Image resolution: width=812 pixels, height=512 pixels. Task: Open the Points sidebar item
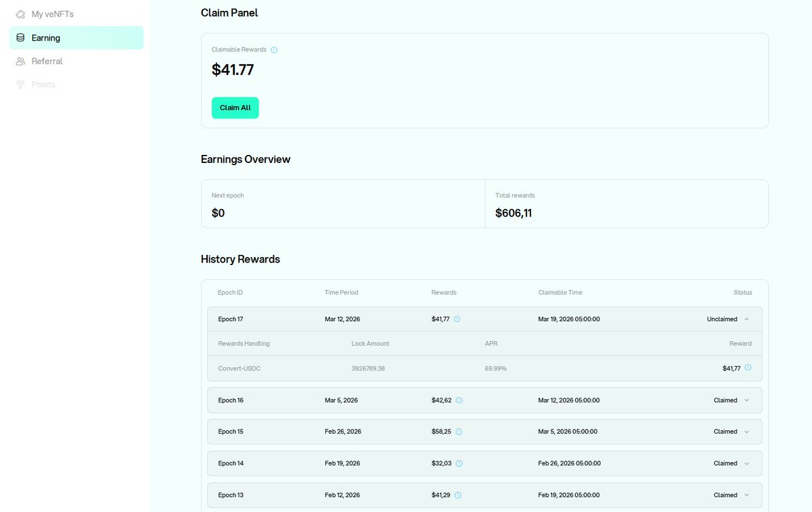(76, 85)
